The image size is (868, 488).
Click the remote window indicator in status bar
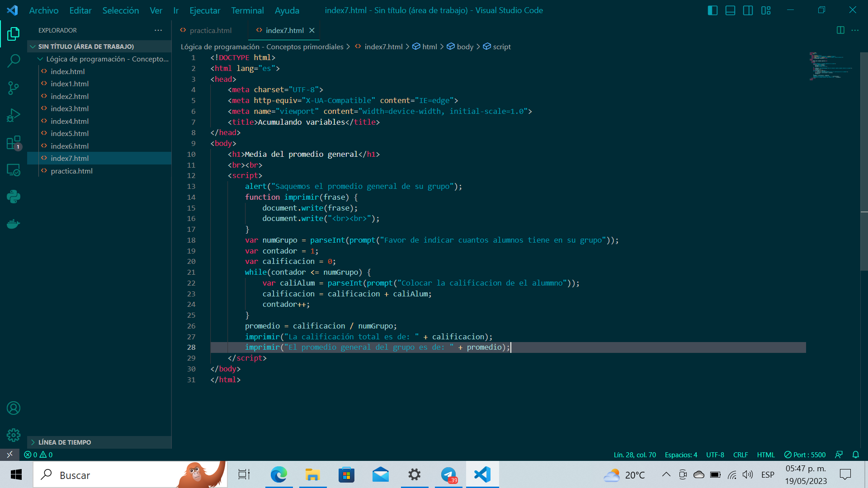9,455
